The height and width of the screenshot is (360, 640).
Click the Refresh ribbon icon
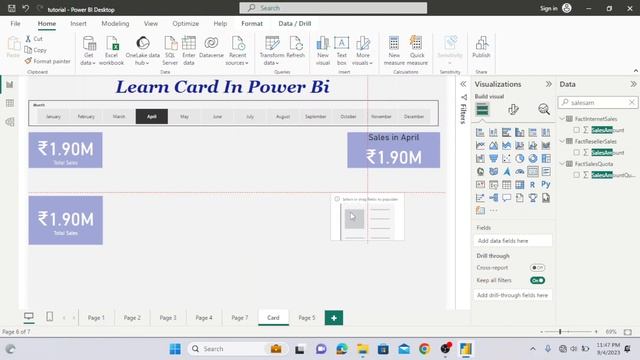click(x=296, y=47)
